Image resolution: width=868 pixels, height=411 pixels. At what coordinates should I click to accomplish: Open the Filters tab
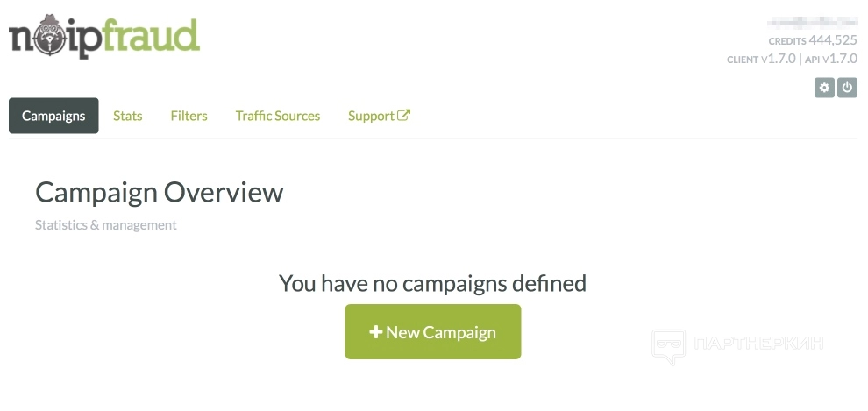[x=189, y=116]
